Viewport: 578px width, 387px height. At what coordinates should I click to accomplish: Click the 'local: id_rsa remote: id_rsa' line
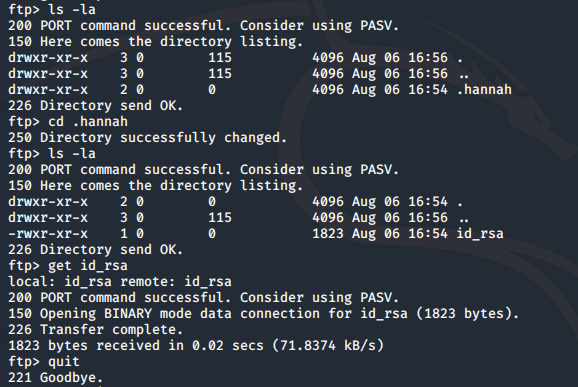[120, 282]
